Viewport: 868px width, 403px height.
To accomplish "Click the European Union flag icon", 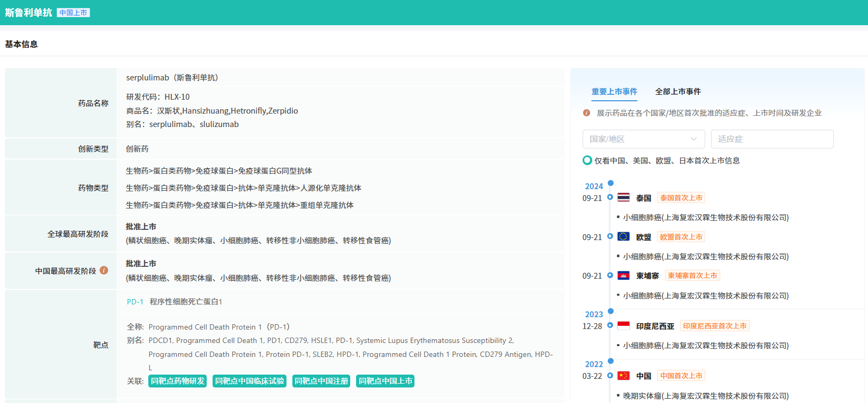I will (x=623, y=237).
